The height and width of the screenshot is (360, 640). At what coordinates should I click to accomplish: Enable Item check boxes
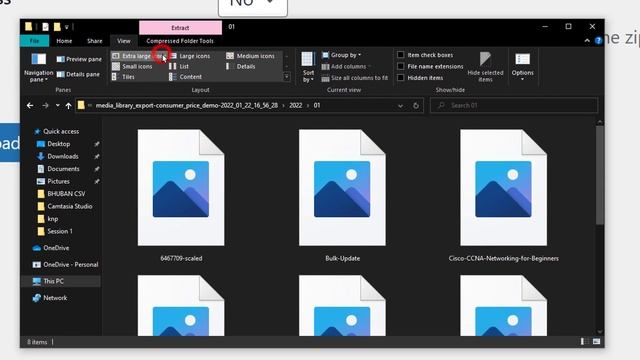pyautogui.click(x=425, y=55)
